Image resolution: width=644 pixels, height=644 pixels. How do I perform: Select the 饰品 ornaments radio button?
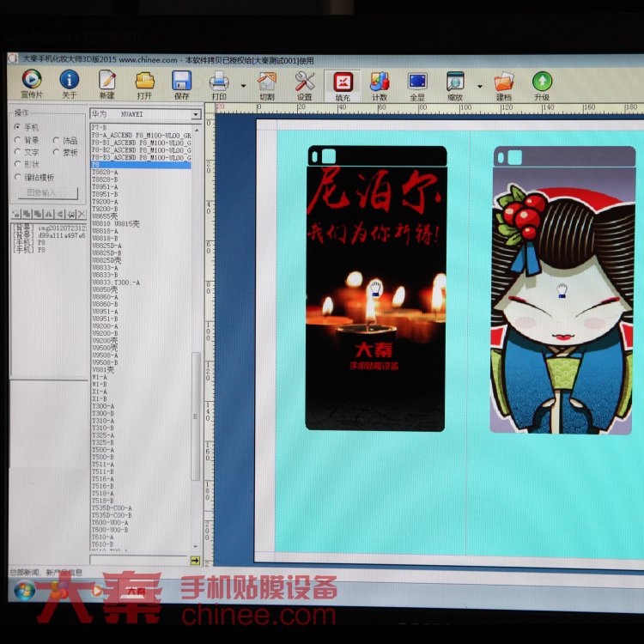coord(65,141)
